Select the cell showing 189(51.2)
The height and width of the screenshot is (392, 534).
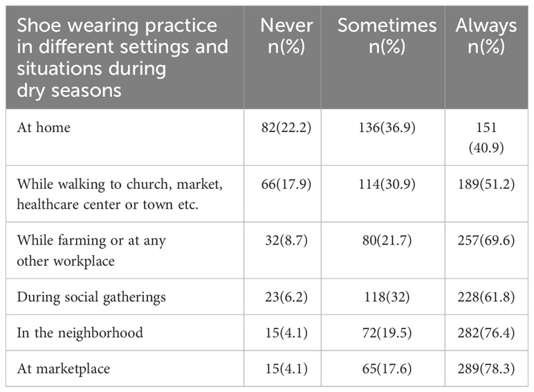[x=486, y=184]
